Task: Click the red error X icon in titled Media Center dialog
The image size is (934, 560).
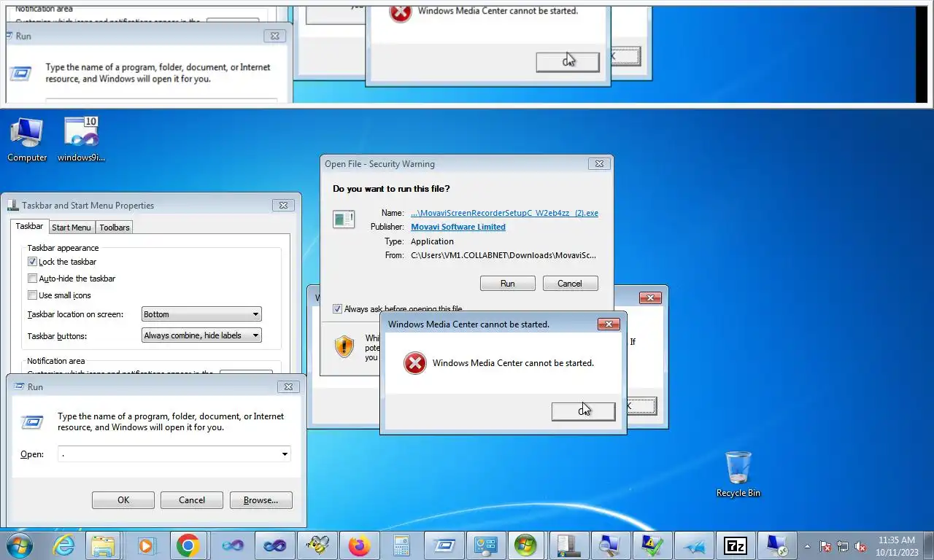Action: [x=415, y=363]
